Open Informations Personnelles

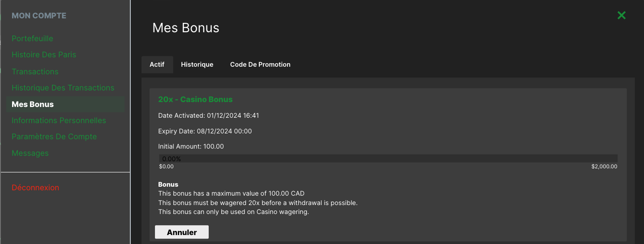pyautogui.click(x=59, y=120)
